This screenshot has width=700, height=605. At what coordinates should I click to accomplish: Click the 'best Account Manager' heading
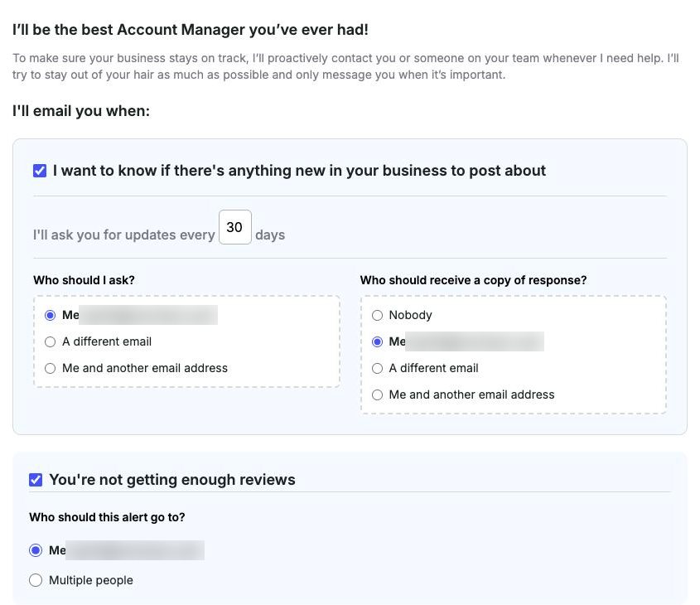[191, 30]
